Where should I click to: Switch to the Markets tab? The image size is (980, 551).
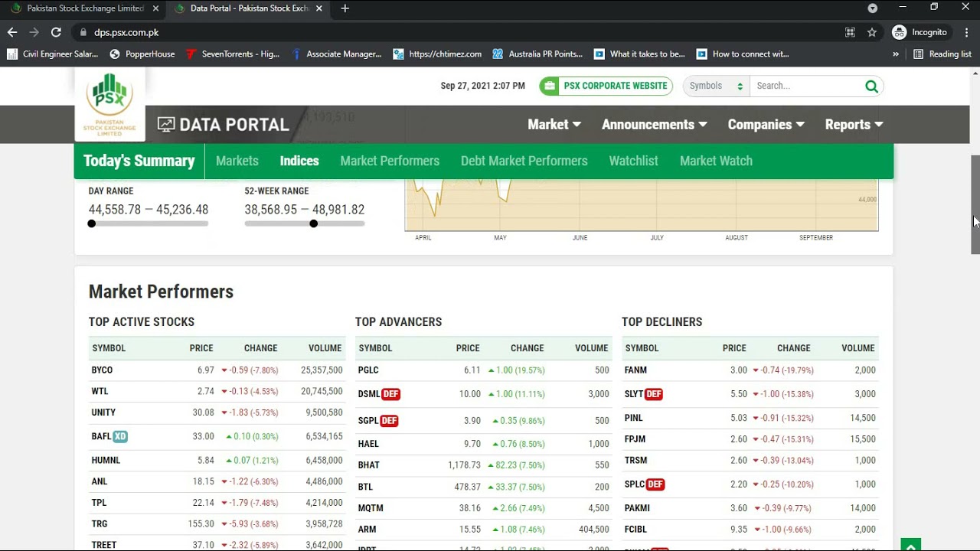[x=237, y=161]
